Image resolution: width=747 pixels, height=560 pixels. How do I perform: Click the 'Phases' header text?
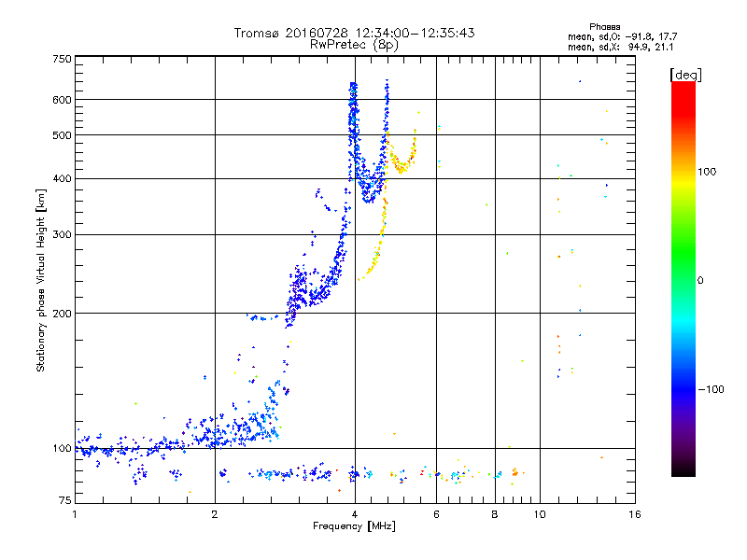coord(604,27)
